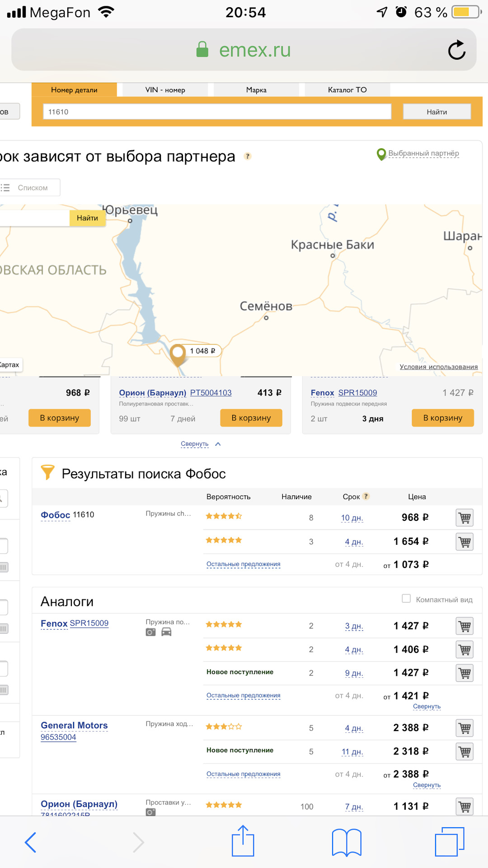Go back with Safari back arrow
Screen dimensions: 488x868
31,842
